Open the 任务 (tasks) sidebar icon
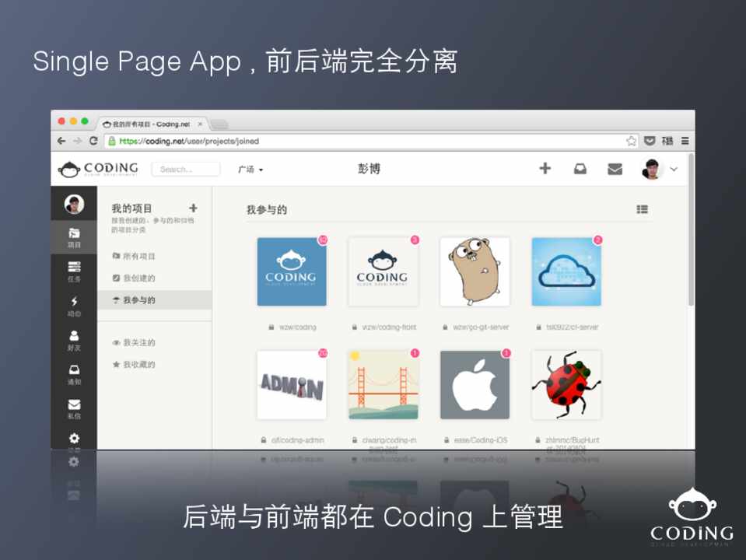Image resolution: width=746 pixels, height=560 pixels. coord(74,271)
